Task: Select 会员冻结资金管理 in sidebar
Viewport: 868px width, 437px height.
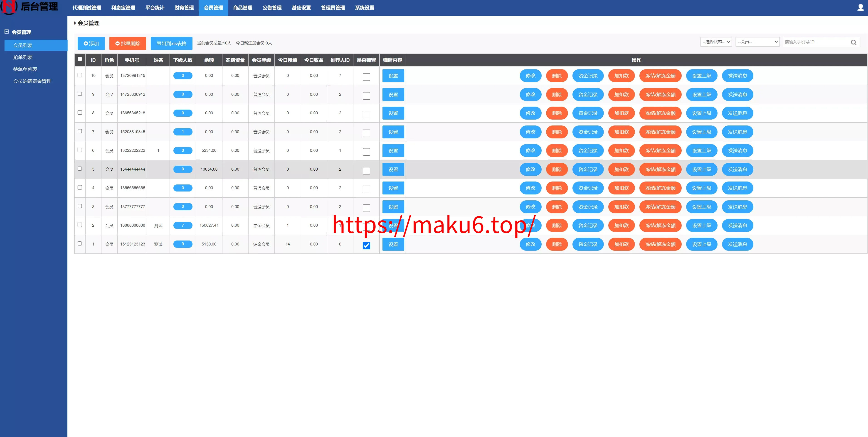Action: 32,81
